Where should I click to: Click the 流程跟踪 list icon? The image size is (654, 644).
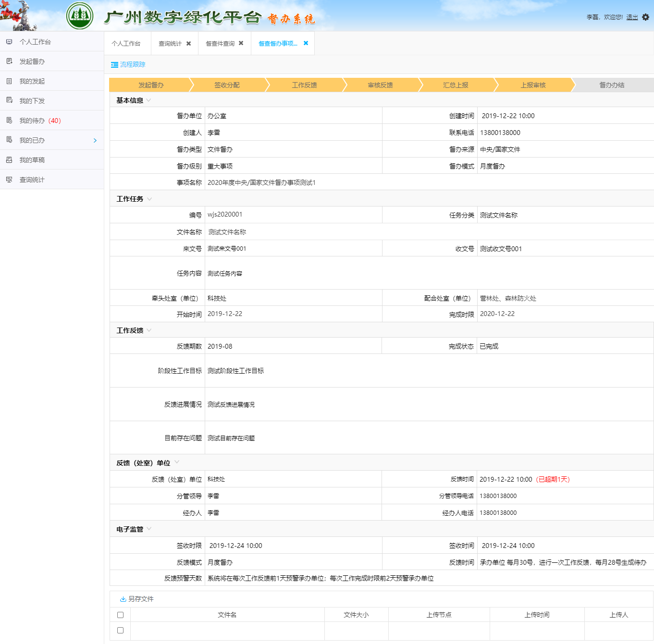114,65
